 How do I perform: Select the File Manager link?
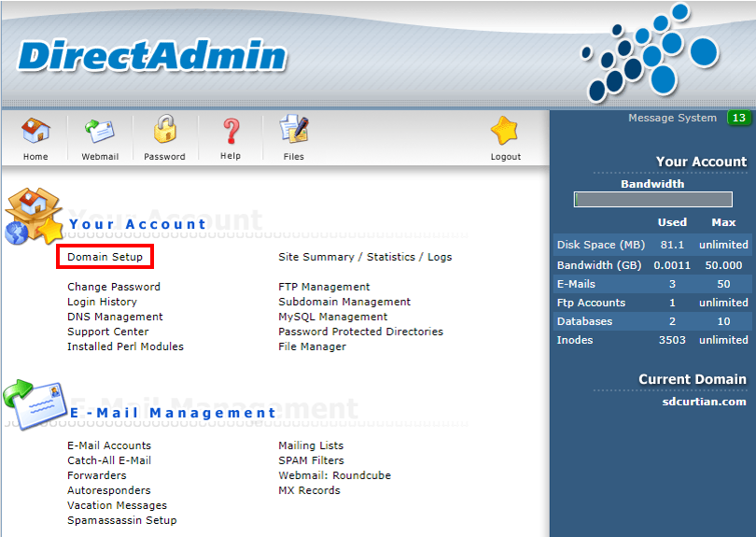click(x=312, y=346)
